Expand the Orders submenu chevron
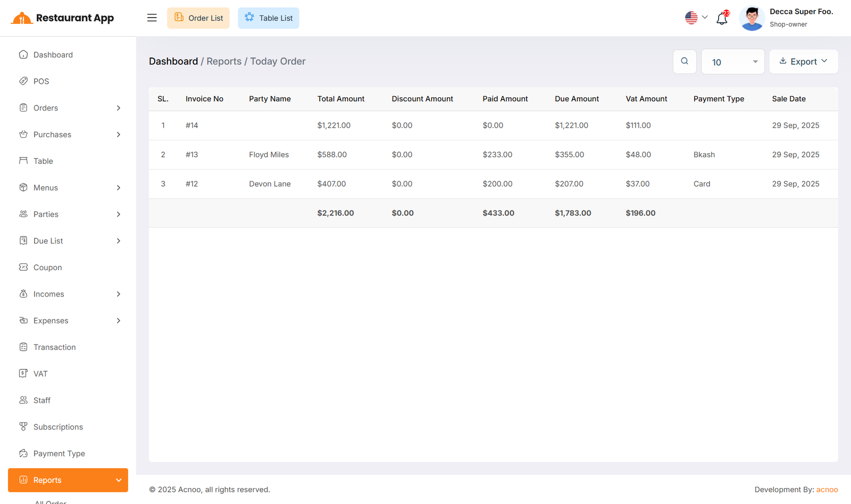The height and width of the screenshot is (504, 851). tap(119, 108)
